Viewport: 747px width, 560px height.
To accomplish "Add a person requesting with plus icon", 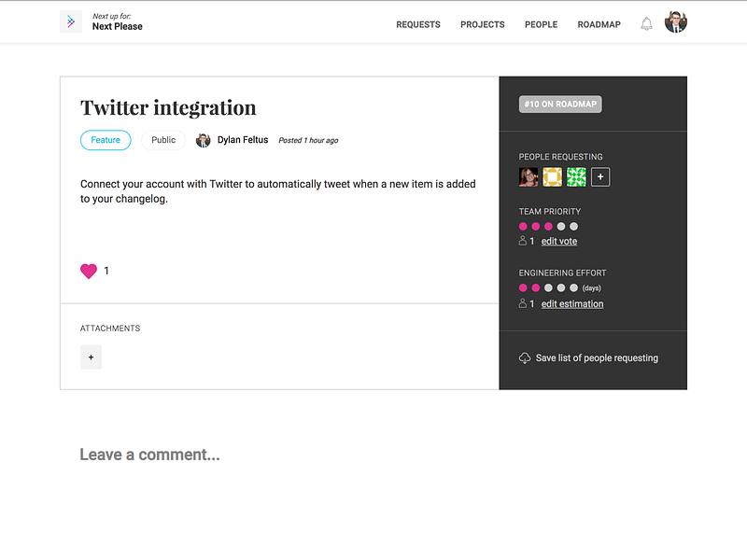I will point(600,177).
